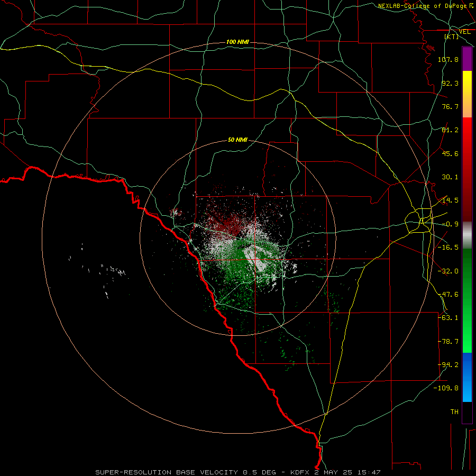Click the -109.8 velocity scale value

(446, 388)
